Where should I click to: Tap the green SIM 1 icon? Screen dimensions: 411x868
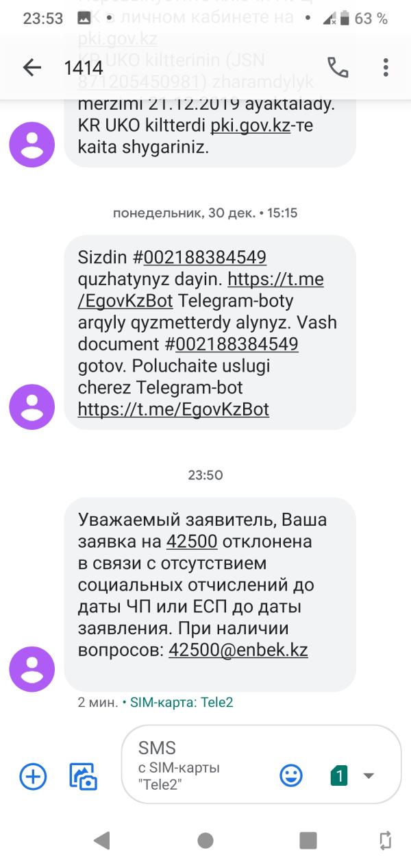(339, 775)
